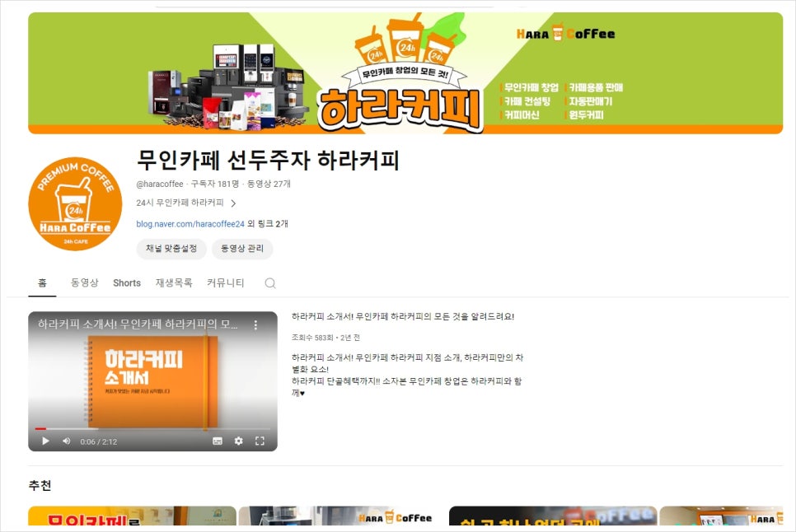Open the video's three-dot more menu
Viewport: 796px width, 532px height.
[x=255, y=324]
